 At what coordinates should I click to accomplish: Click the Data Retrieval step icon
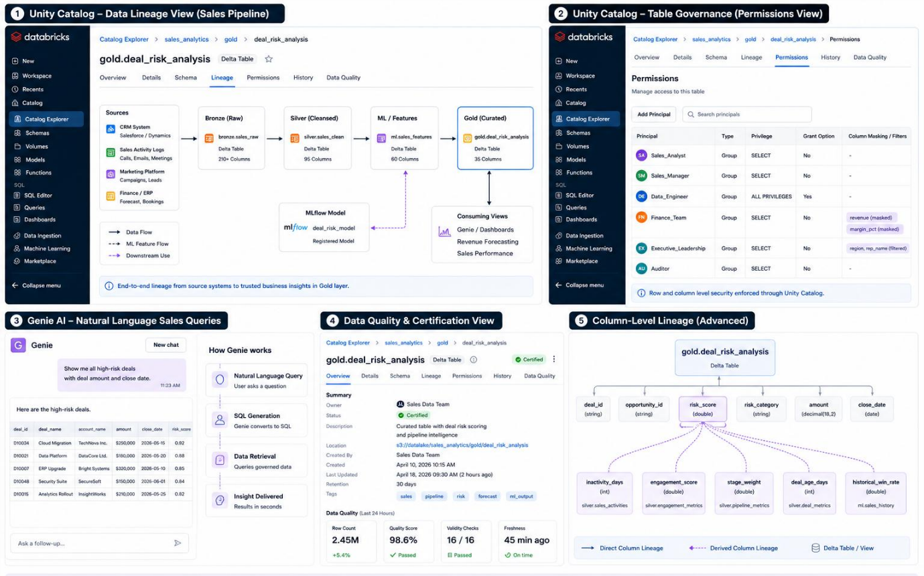219,460
